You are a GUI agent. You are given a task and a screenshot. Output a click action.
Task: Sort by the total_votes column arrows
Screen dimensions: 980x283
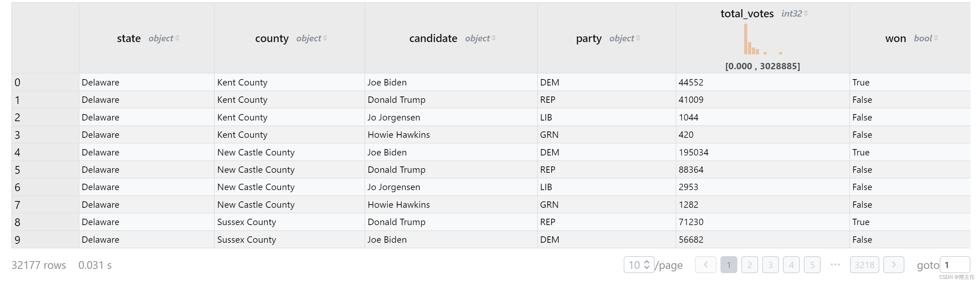[x=806, y=13]
